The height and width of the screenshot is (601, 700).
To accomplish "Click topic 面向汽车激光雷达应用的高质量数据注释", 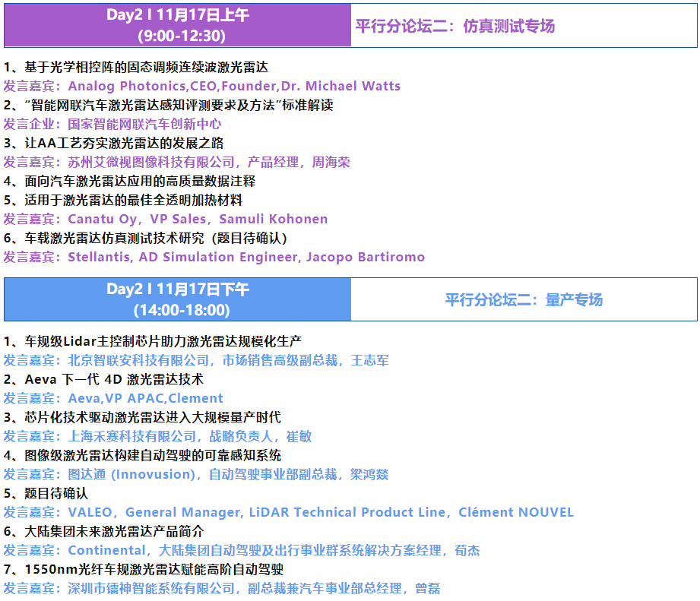I will click(x=129, y=181).
